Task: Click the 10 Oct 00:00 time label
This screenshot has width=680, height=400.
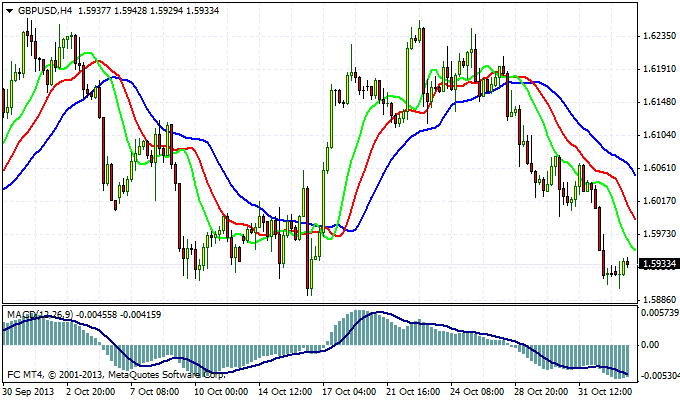Action: coord(221,392)
